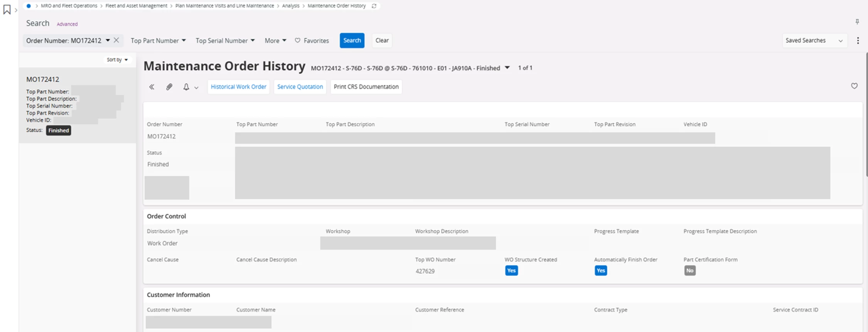
Task: Click the 1 of 1 record counter
Action: [x=525, y=68]
